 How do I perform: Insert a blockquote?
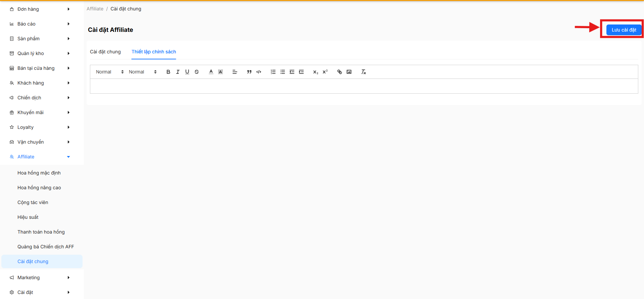pos(249,72)
